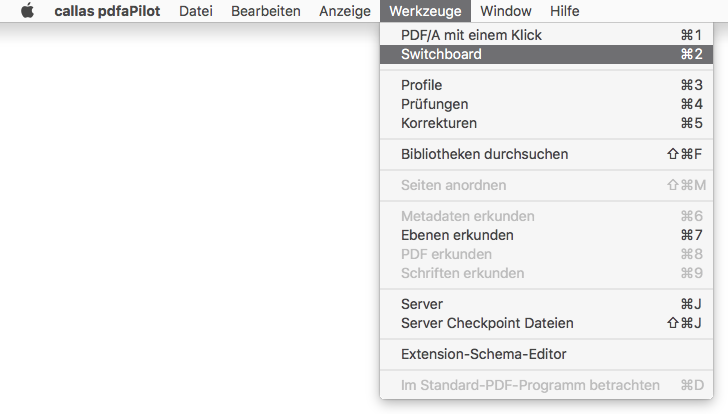This screenshot has height=414, width=728.
Task: Choose Bibliotheken durchsuchen
Action: point(546,154)
